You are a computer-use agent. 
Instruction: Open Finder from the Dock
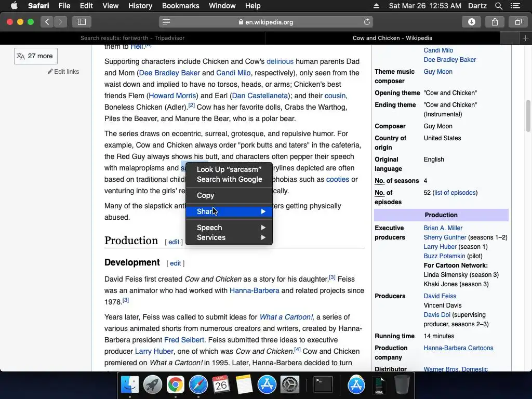(x=130, y=385)
